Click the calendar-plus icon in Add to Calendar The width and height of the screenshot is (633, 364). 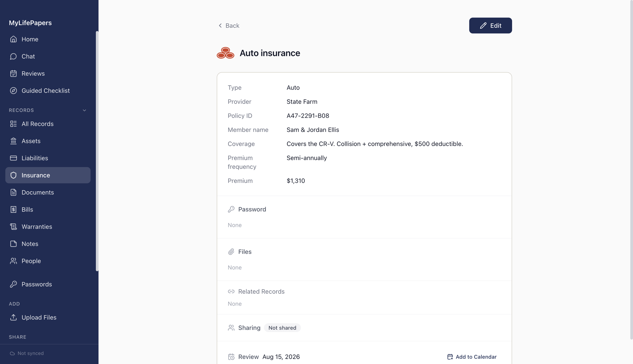(450, 357)
